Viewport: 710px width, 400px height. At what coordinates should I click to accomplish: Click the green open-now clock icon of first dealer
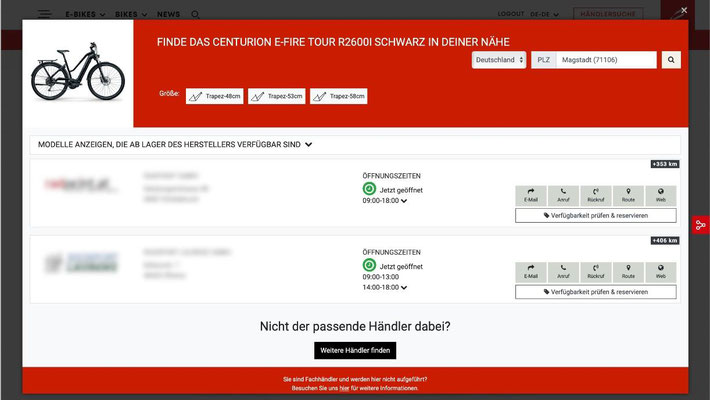[369, 188]
